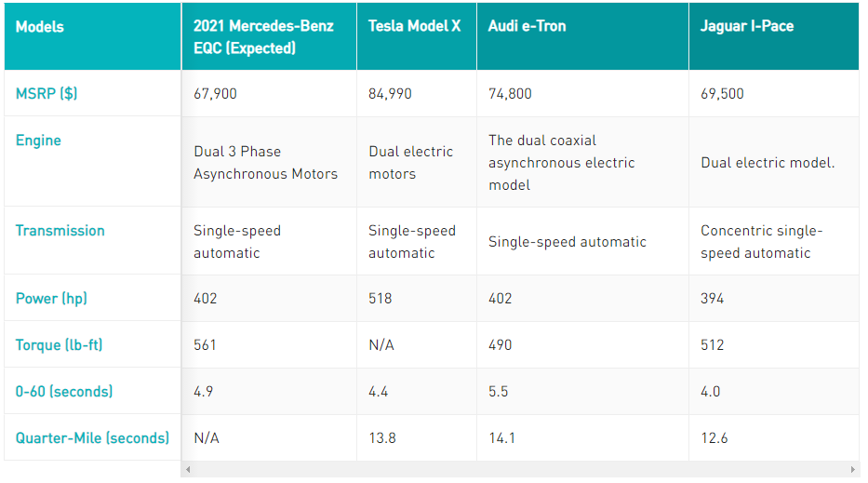
Task: Click the left scroll arrow of horizontal scrollbar
Action: [187, 470]
